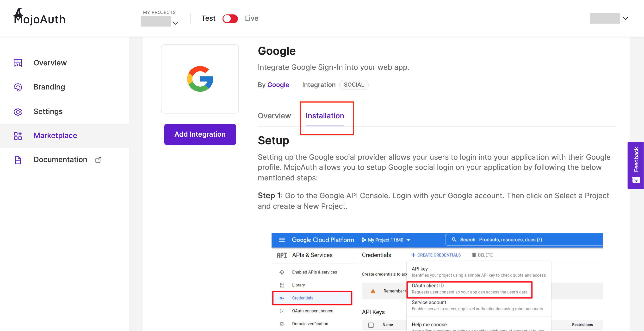Click the Documentation file icon
The image size is (644, 331).
pos(18,160)
